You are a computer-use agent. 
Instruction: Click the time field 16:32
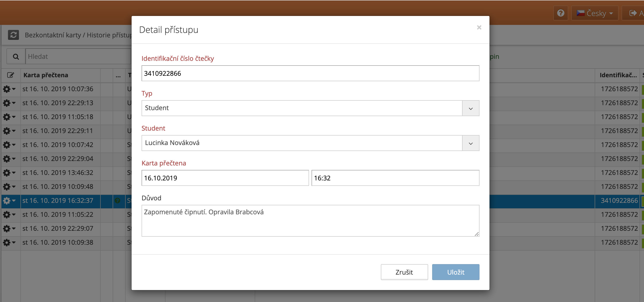click(x=395, y=178)
